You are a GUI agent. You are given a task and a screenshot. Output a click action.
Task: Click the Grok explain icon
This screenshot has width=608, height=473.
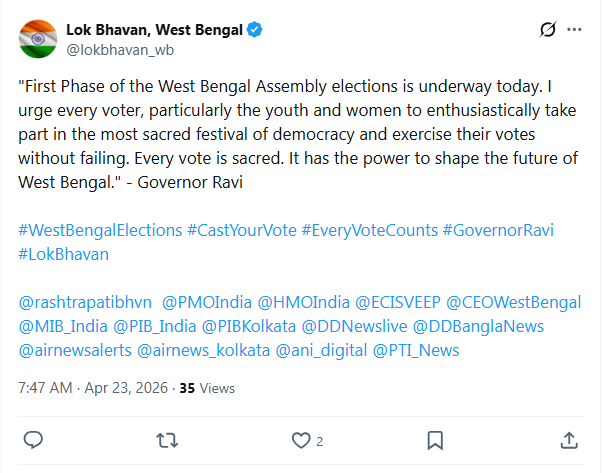click(547, 30)
